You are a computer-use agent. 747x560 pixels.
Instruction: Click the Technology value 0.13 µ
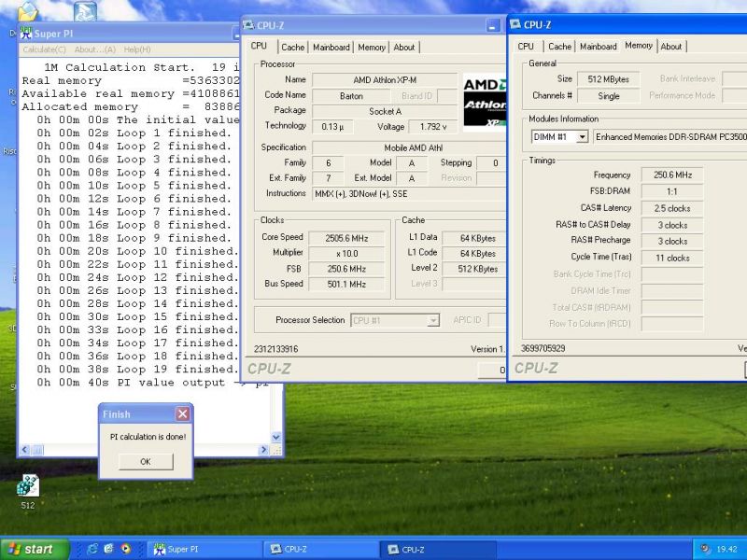pyautogui.click(x=332, y=127)
